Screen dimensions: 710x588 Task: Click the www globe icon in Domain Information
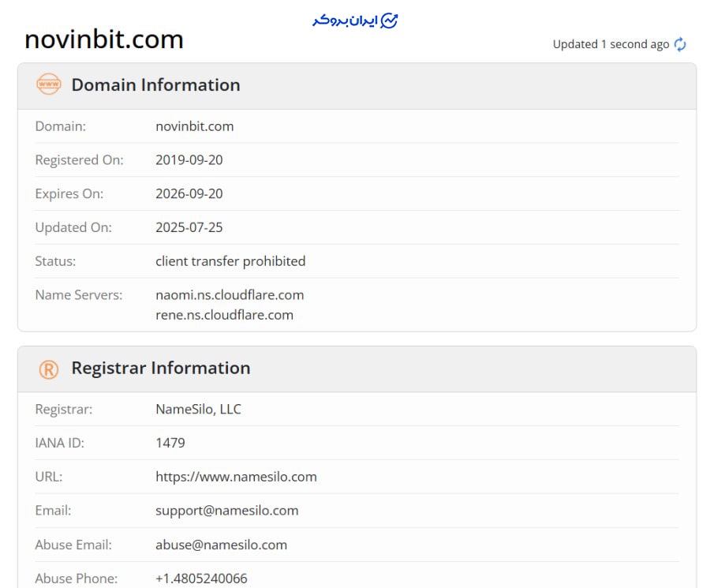pyautogui.click(x=48, y=84)
